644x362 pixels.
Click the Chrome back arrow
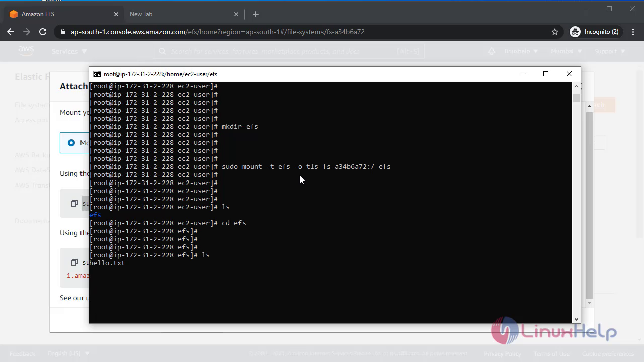click(x=11, y=32)
